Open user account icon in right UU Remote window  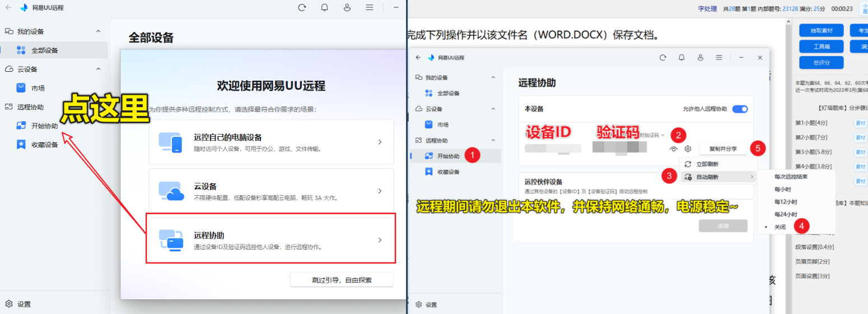[x=700, y=58]
